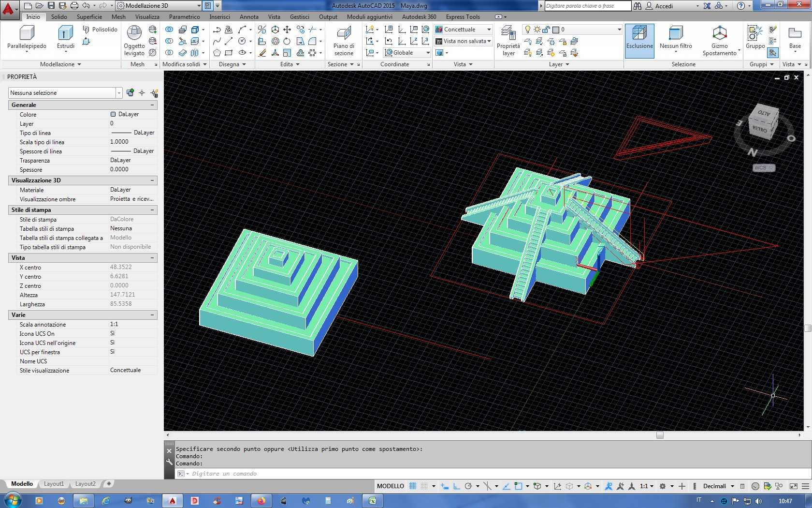Select the spline curve tool in Disegna
This screenshot has width=812, height=508.
point(217,41)
